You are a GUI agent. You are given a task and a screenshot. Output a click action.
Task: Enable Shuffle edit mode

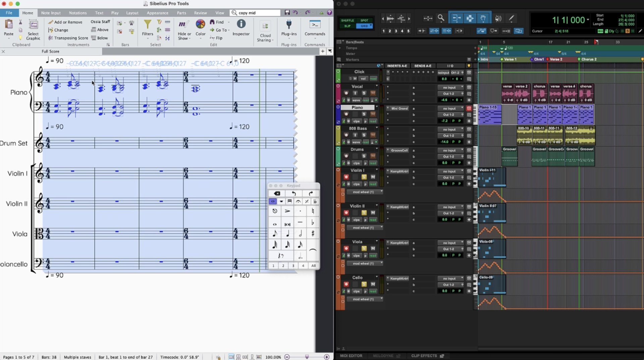tap(347, 20)
